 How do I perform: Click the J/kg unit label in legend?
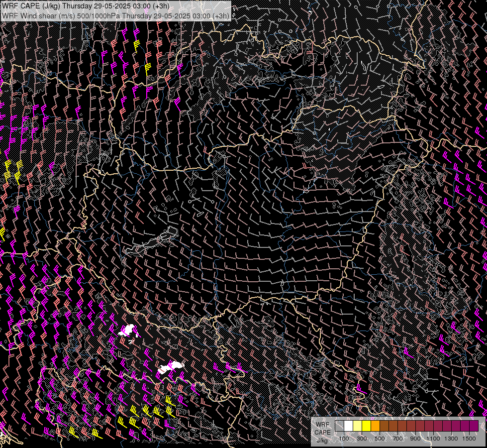pyautogui.click(x=322, y=440)
